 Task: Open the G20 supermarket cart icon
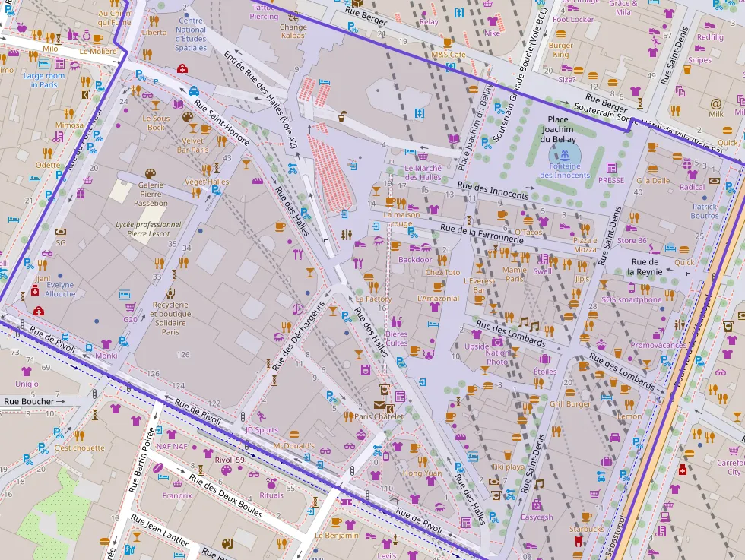click(x=130, y=308)
